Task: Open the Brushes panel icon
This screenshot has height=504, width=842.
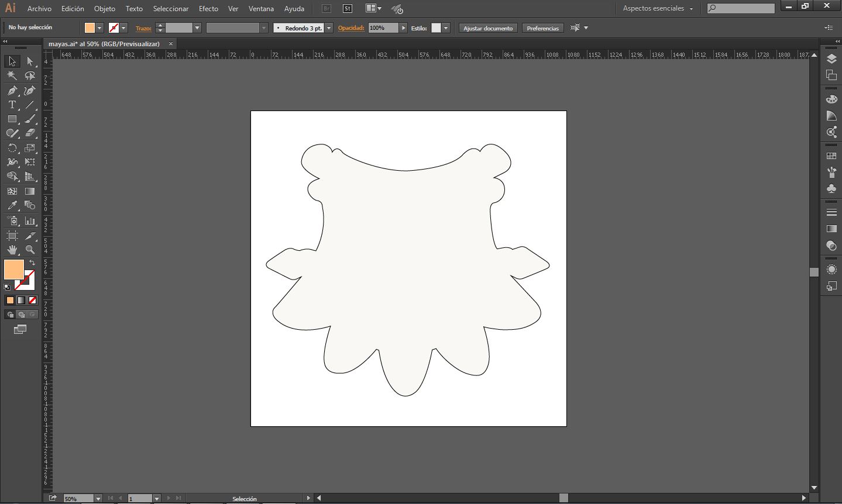Action: (831, 172)
